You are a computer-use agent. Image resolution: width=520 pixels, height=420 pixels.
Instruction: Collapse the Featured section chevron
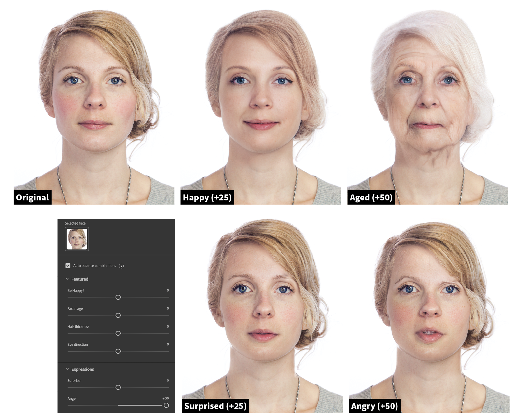coord(67,279)
